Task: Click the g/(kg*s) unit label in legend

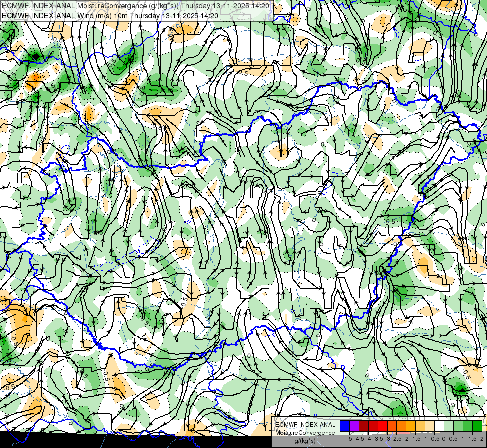Action: 305,441
